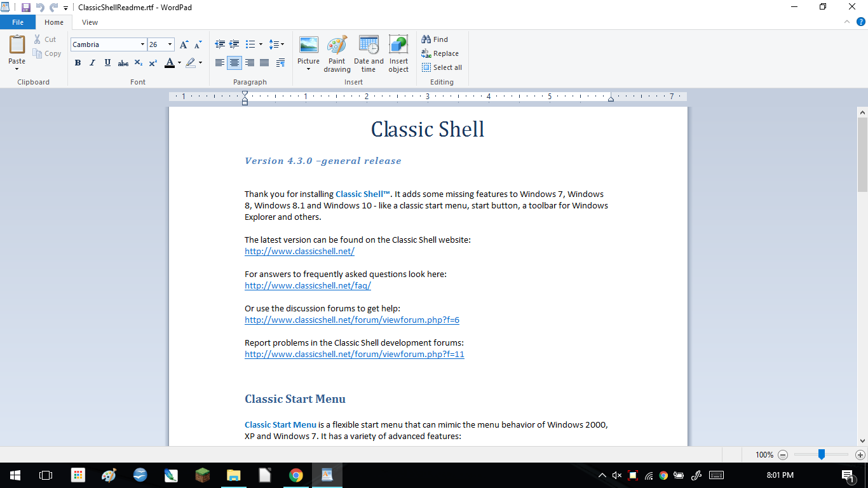Viewport: 868px width, 488px height.
Task: Shrink the font size
Action: coord(198,44)
